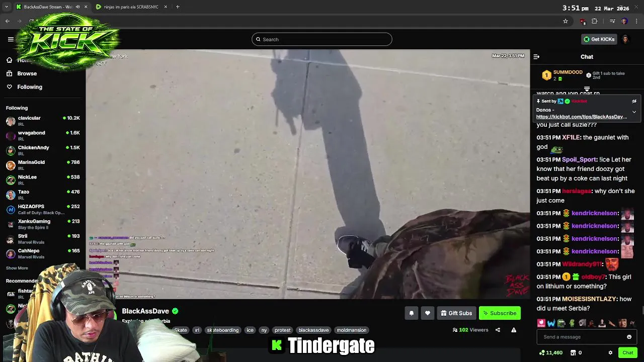
Task: Select the ny tag
Action: click(264, 330)
